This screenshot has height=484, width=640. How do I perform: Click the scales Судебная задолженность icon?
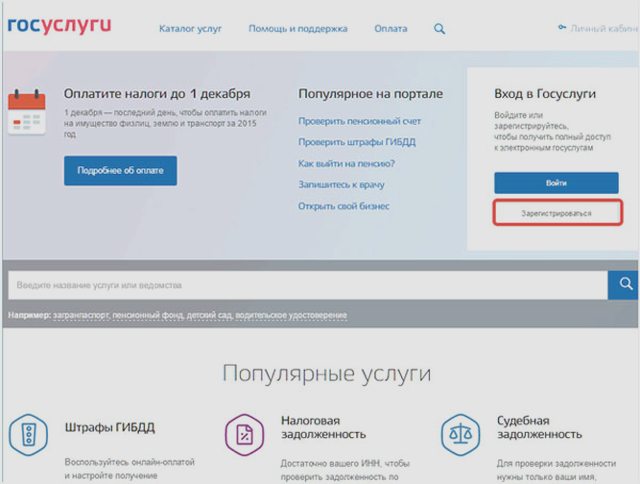(460, 435)
